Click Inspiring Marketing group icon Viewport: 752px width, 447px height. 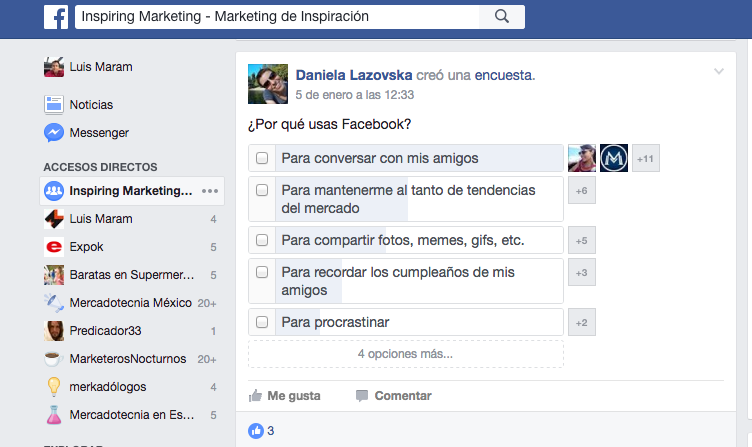54,191
